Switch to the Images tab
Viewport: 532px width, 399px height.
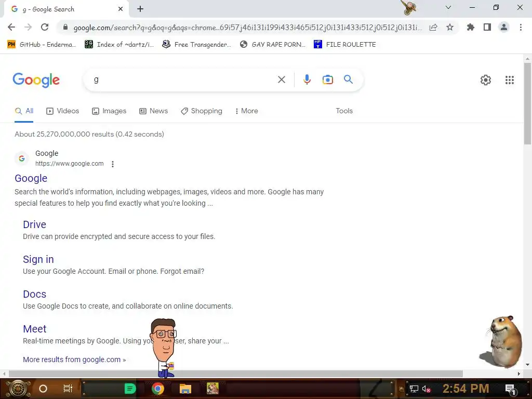tap(109, 111)
